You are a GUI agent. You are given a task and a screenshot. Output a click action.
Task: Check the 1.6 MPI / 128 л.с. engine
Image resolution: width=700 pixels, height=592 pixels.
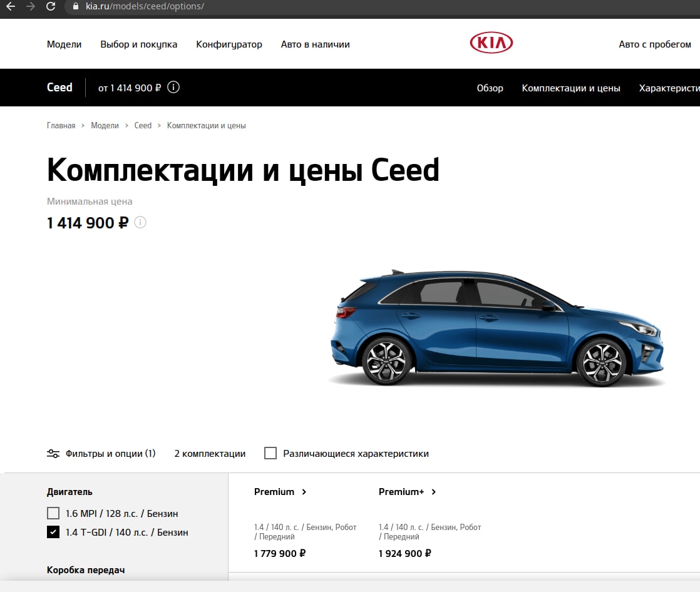click(x=53, y=513)
